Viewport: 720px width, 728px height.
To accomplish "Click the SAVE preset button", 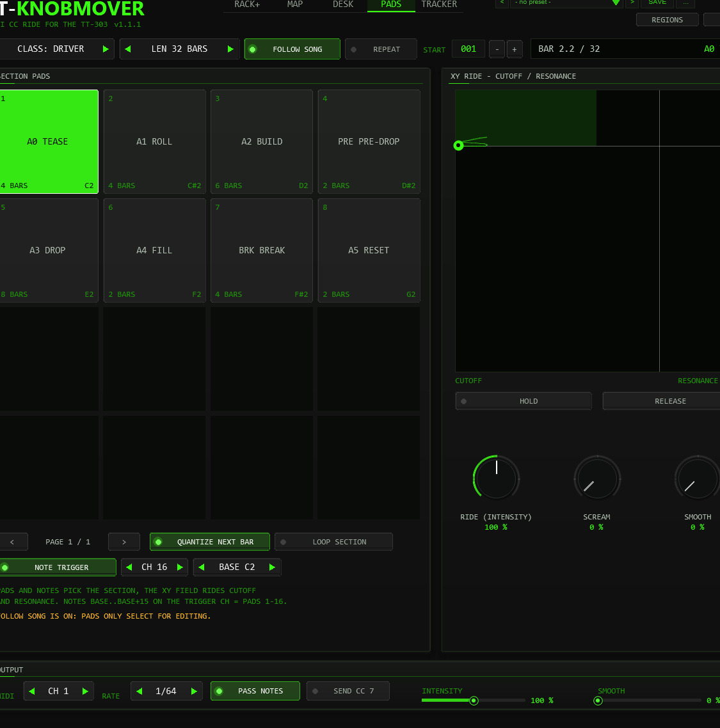I will pos(657,3).
